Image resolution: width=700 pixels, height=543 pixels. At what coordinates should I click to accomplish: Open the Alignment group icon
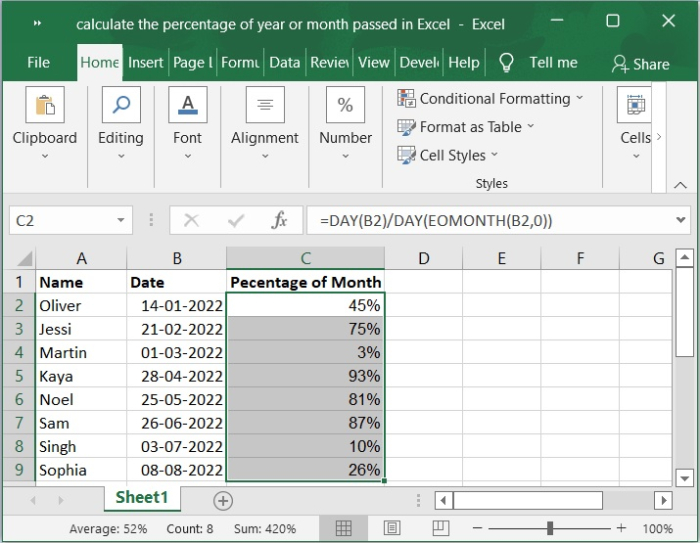(x=265, y=105)
